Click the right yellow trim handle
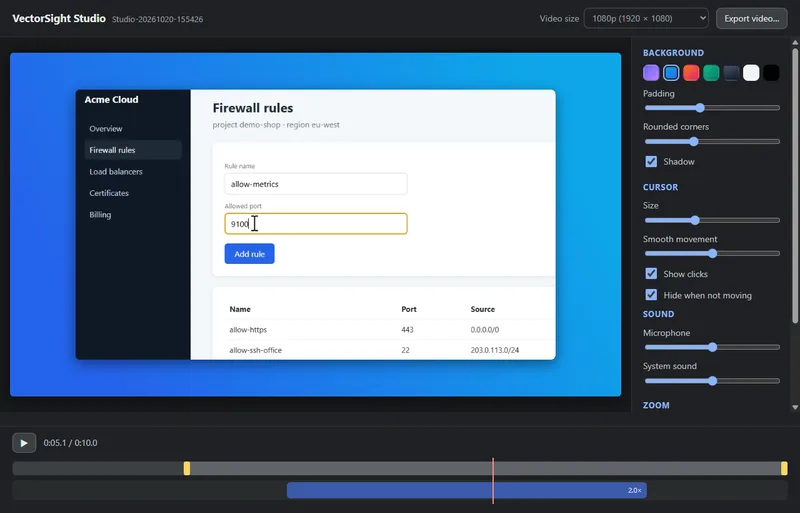Image resolution: width=800 pixels, height=513 pixels. [784, 468]
